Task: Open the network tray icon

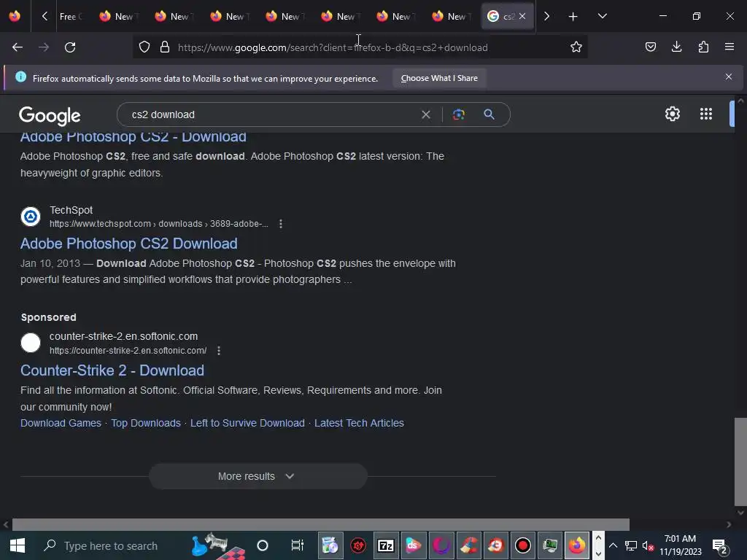Action: click(631, 545)
